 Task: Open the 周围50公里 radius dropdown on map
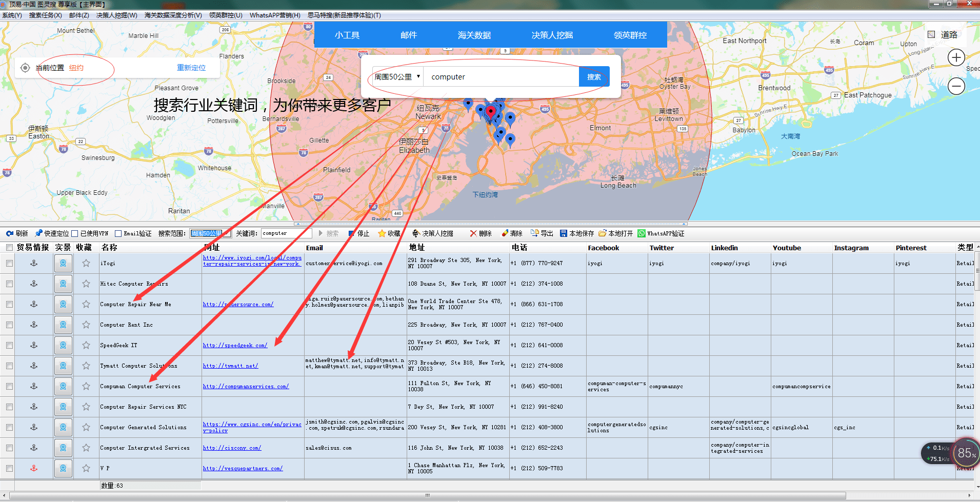pyautogui.click(x=397, y=77)
